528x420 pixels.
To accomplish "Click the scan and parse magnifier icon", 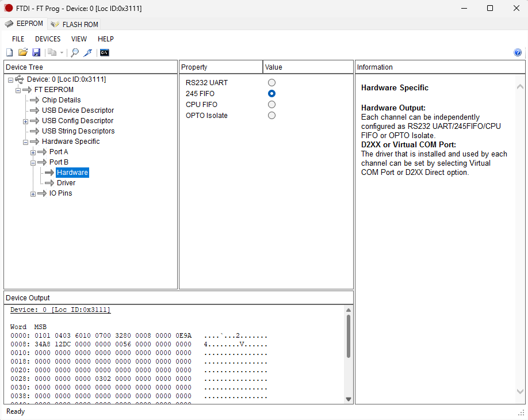I will click(x=75, y=52).
